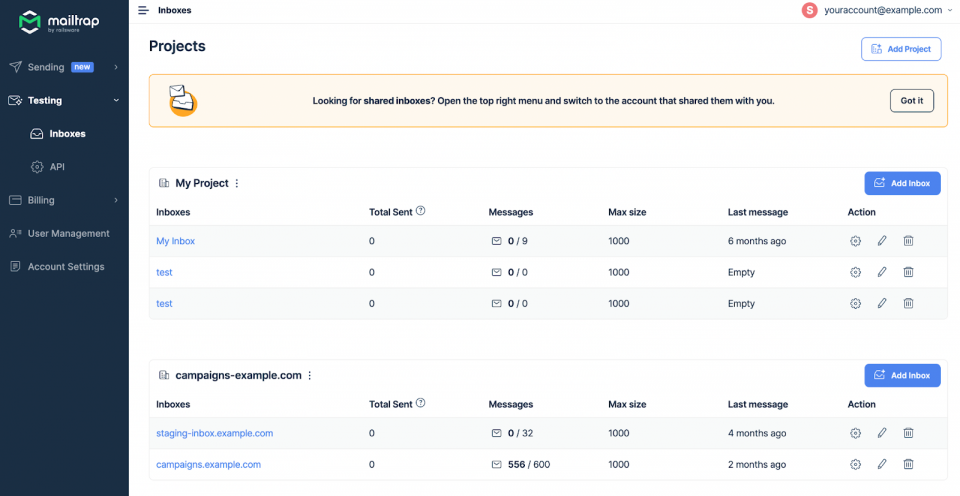960x496 pixels.
Task: Delete staging-inbox.example.com using trash icon
Action: tap(908, 433)
